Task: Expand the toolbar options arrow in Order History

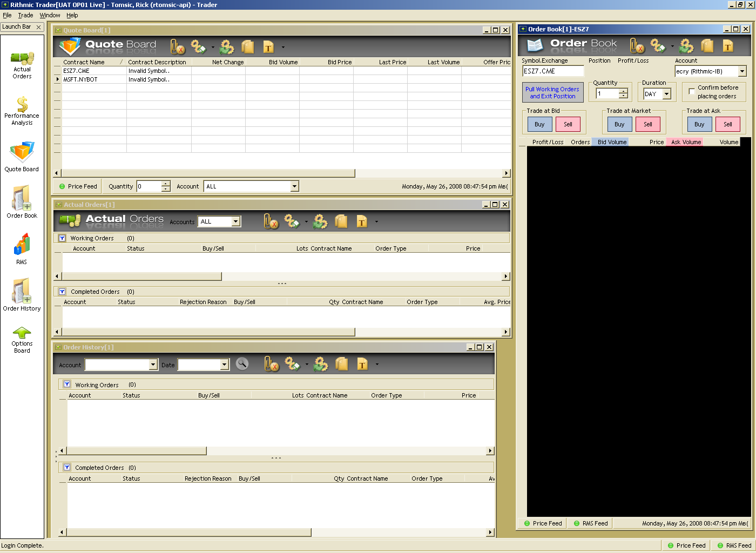Action: coord(377,365)
